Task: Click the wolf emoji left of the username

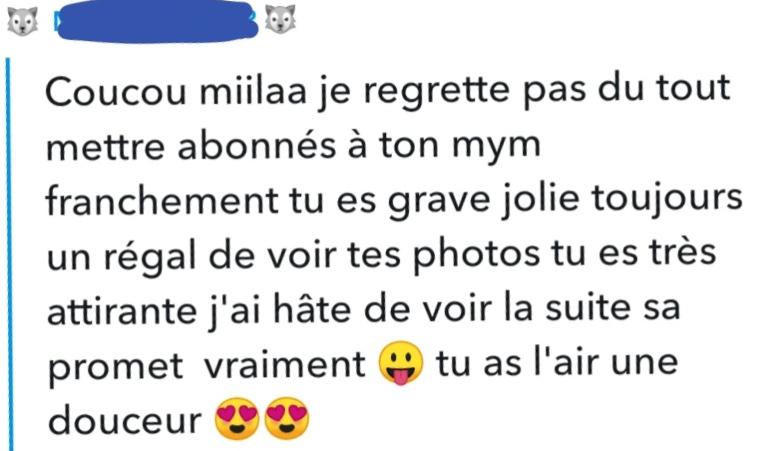Action: [x=23, y=21]
